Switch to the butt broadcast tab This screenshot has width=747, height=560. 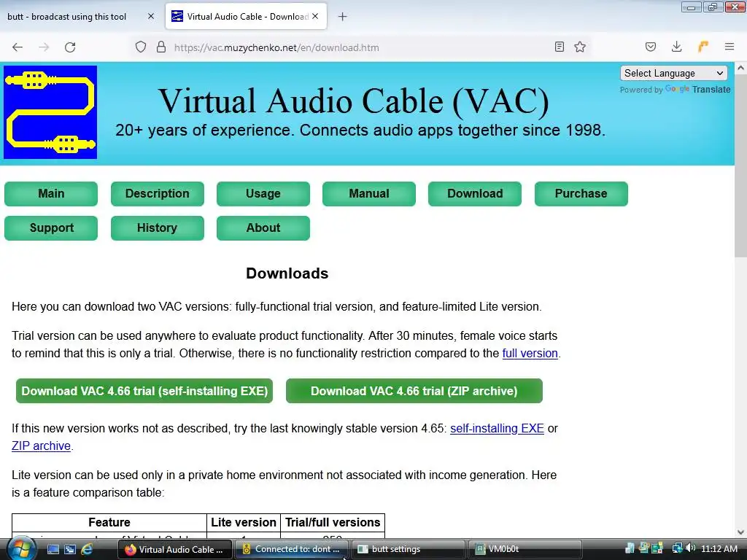(x=66, y=17)
